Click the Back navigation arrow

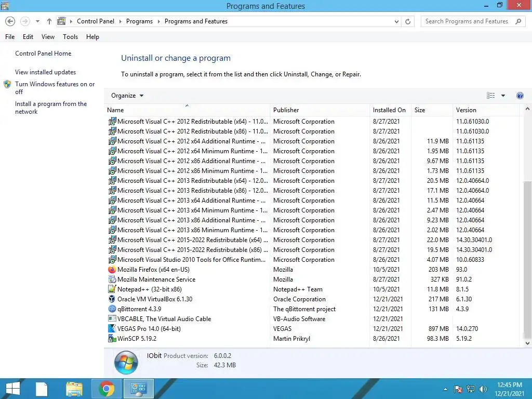pos(10,21)
